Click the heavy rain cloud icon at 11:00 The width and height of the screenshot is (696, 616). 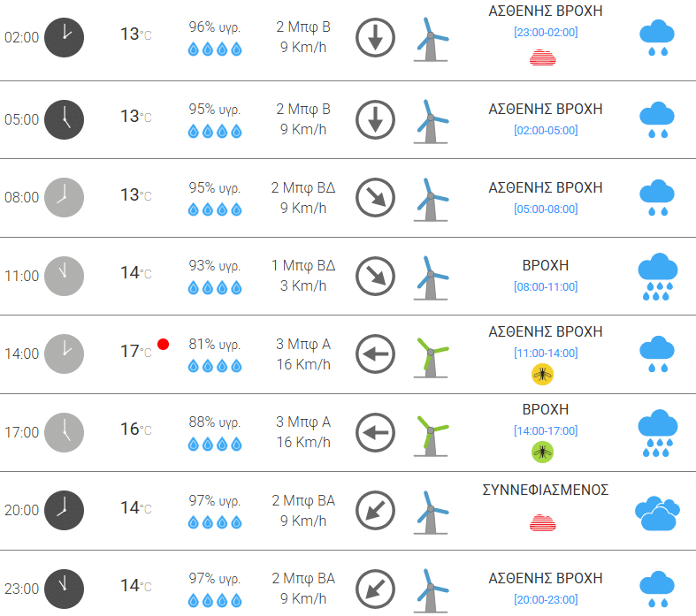[x=657, y=277]
